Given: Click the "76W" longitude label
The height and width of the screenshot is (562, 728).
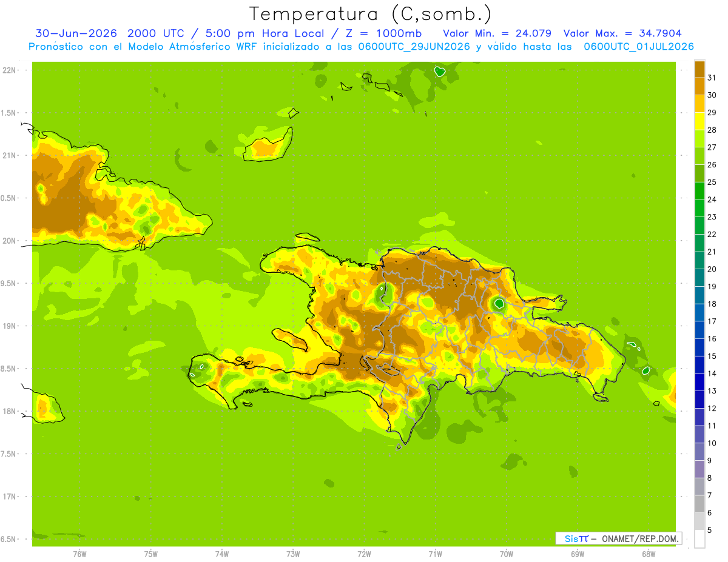Looking at the screenshot, I should point(79,554).
